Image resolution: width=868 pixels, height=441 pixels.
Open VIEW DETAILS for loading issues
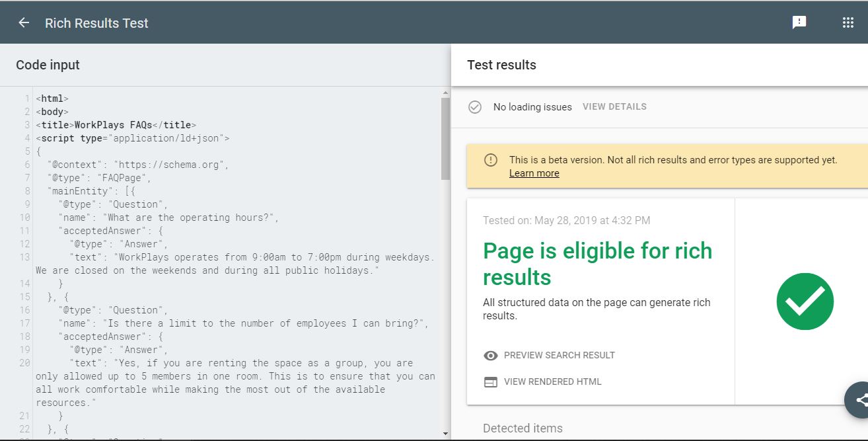[x=614, y=106]
